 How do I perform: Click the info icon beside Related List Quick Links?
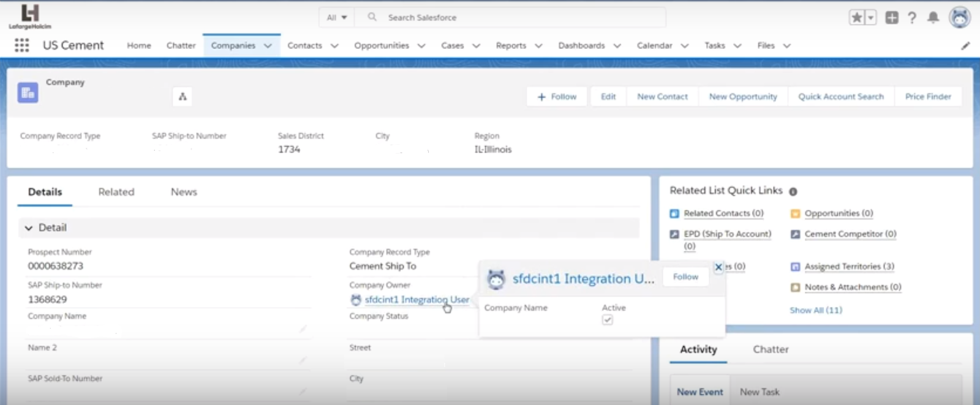(793, 191)
